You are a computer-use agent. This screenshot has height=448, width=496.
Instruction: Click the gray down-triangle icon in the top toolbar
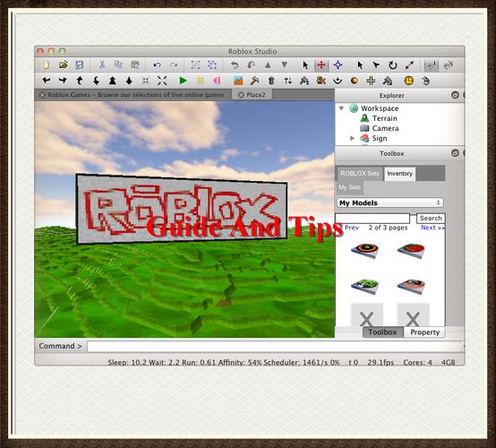[x=285, y=65]
